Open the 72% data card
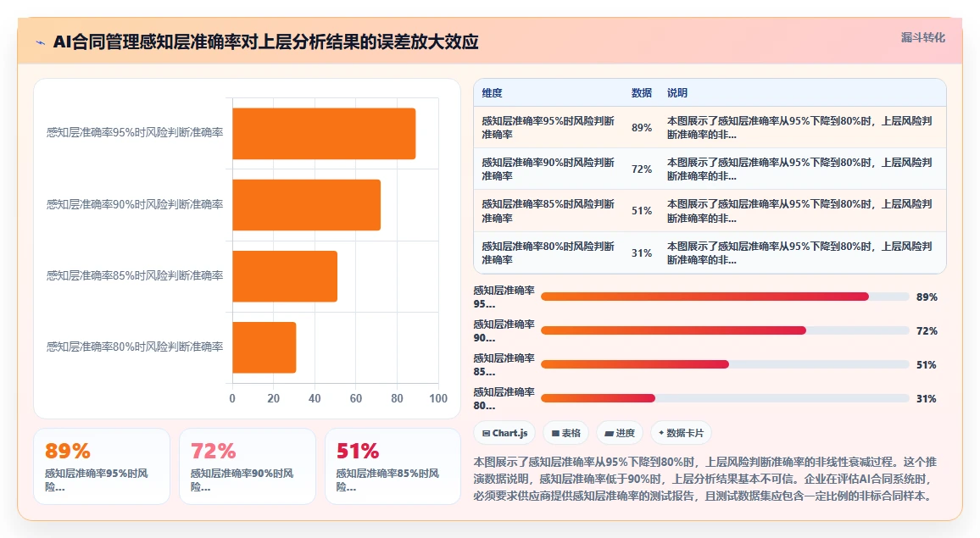This screenshot has width=980, height=538. click(x=248, y=466)
